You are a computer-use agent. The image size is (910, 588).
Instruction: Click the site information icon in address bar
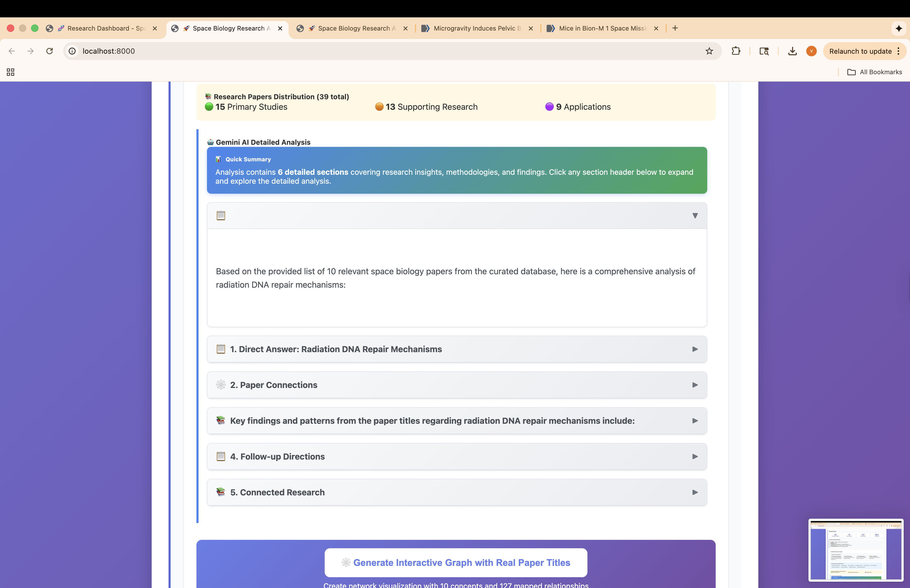point(72,51)
